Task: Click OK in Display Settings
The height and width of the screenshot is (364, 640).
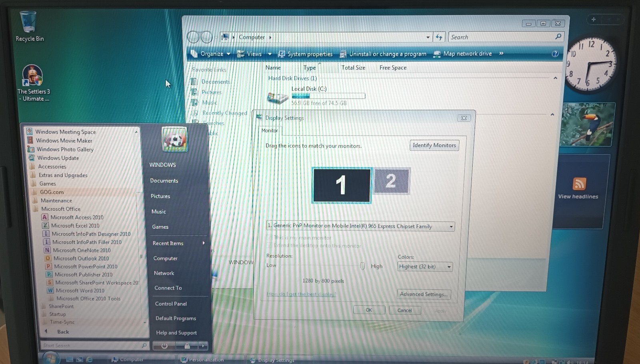Action: (x=369, y=310)
